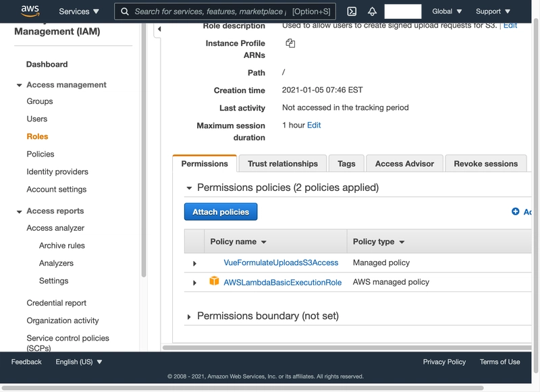Open Archive rules page
540x392 pixels.
[62, 246]
